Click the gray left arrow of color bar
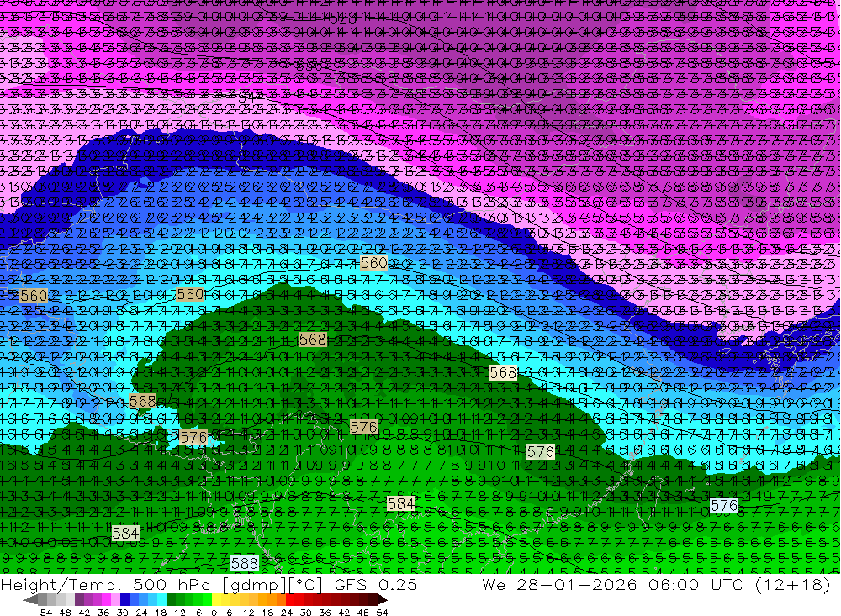Screen dimensions: 841x616 (x=31, y=600)
